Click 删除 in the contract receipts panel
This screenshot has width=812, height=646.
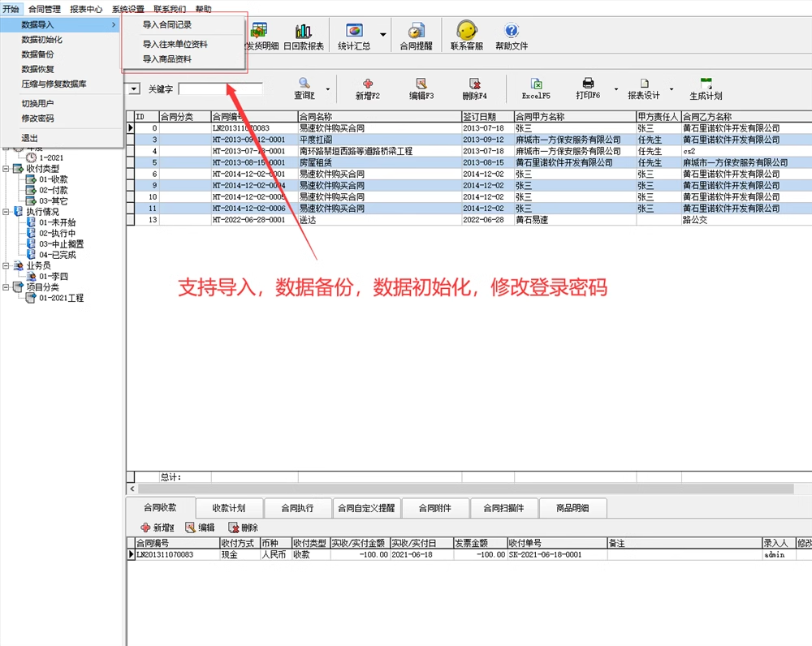tap(243, 528)
